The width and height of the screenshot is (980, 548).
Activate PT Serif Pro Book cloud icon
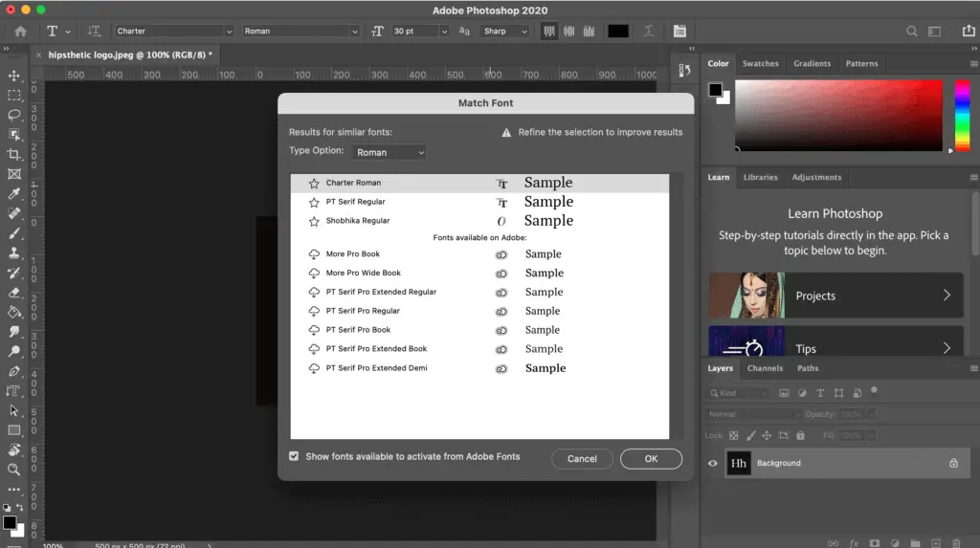314,330
